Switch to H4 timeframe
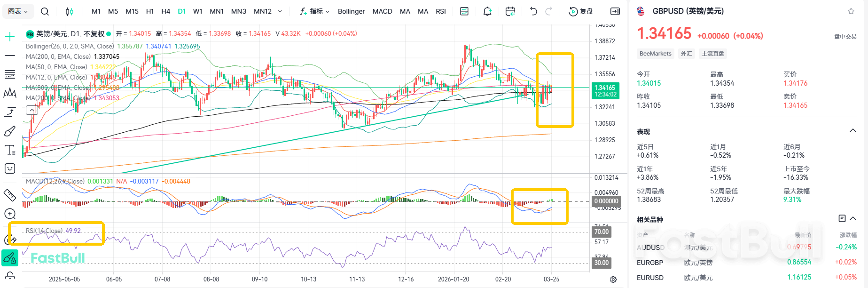868x288 pixels. pos(165,11)
